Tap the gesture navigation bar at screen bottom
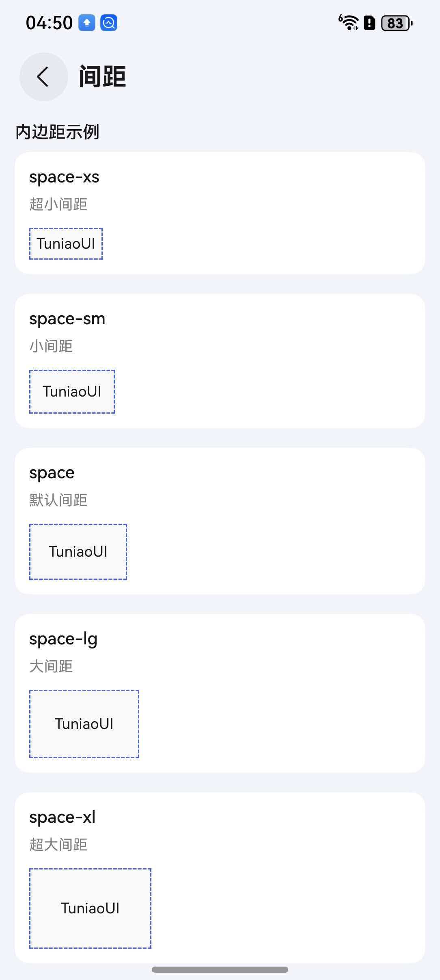 pyautogui.click(x=220, y=970)
